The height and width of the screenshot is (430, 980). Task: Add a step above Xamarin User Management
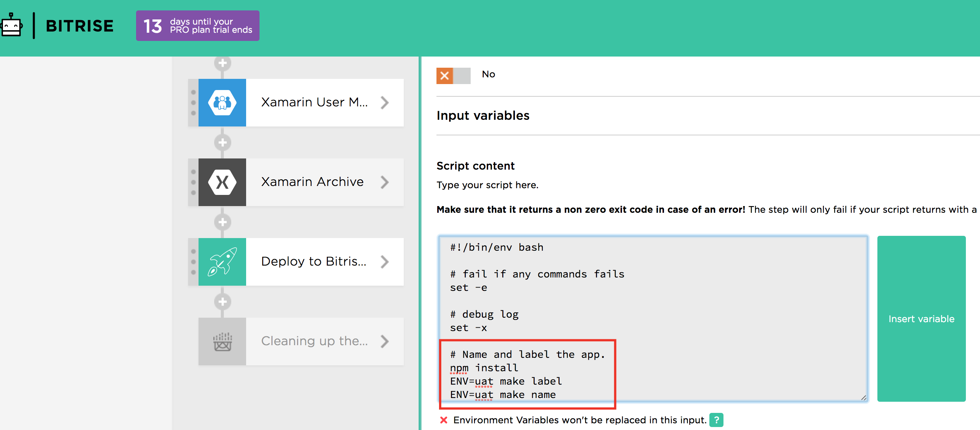(x=223, y=63)
